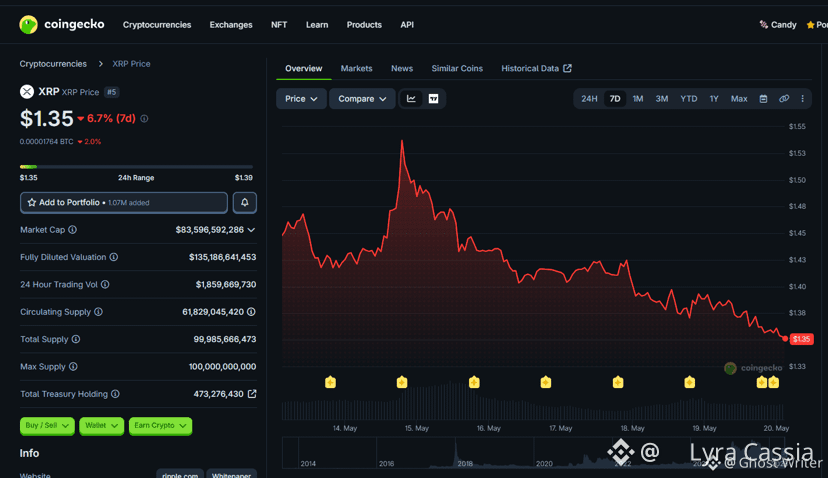Image resolution: width=828 pixels, height=478 pixels.
Task: Show Market Cap info tooltip icon
Action: click(72, 230)
